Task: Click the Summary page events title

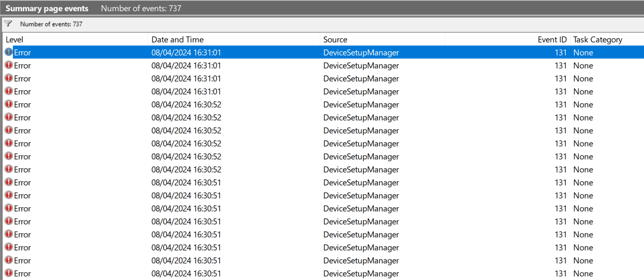Action: point(47,8)
